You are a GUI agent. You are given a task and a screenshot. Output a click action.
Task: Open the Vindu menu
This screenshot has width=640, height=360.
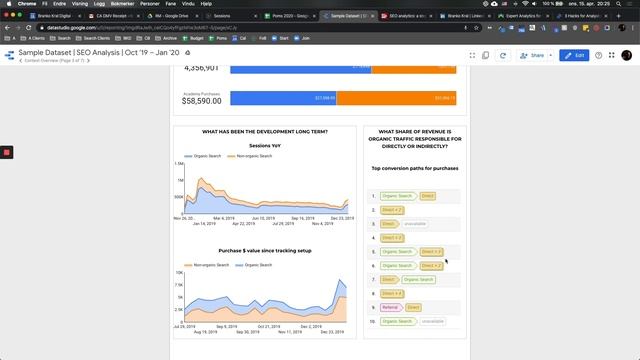(188, 4)
